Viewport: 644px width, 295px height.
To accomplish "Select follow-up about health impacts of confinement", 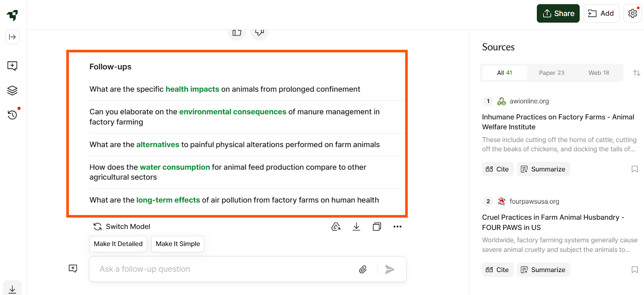I will 247,89.
